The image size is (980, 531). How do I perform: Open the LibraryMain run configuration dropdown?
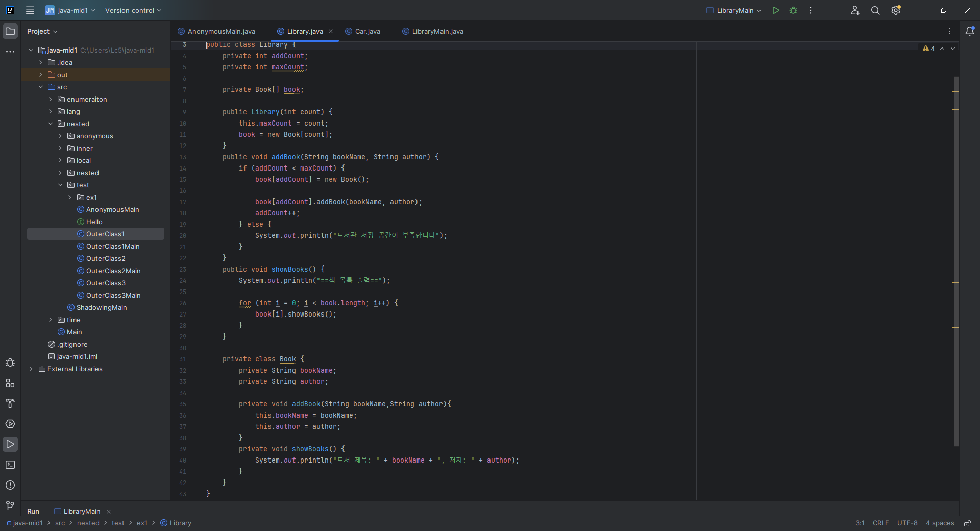point(734,10)
